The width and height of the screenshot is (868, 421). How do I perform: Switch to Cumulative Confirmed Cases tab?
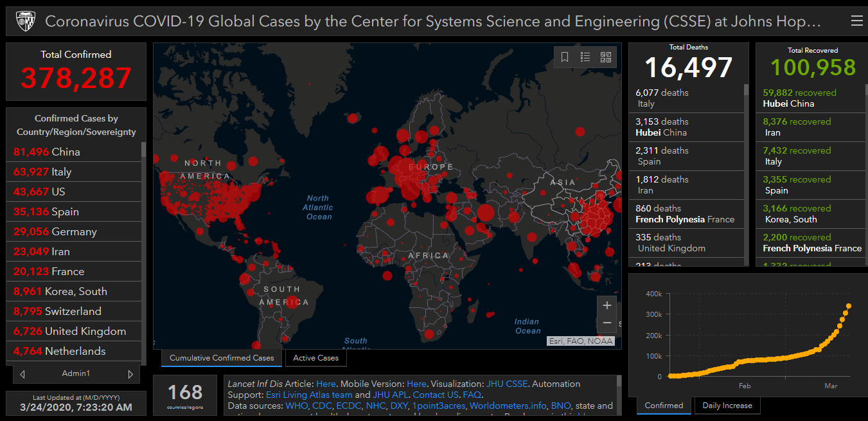click(222, 358)
